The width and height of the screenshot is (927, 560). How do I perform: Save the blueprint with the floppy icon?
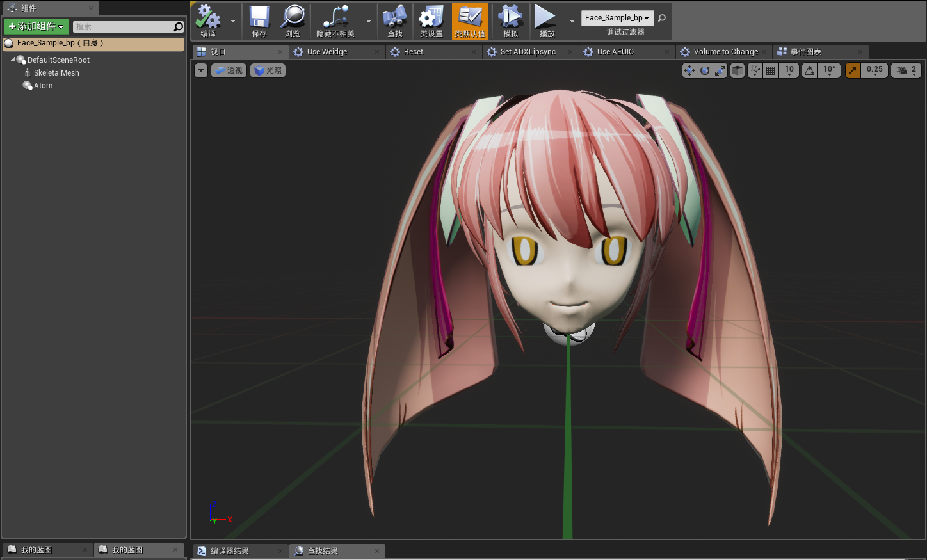pos(259,20)
